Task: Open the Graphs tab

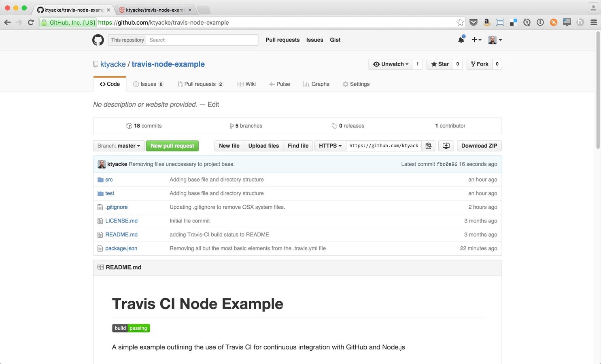Action: coord(316,84)
